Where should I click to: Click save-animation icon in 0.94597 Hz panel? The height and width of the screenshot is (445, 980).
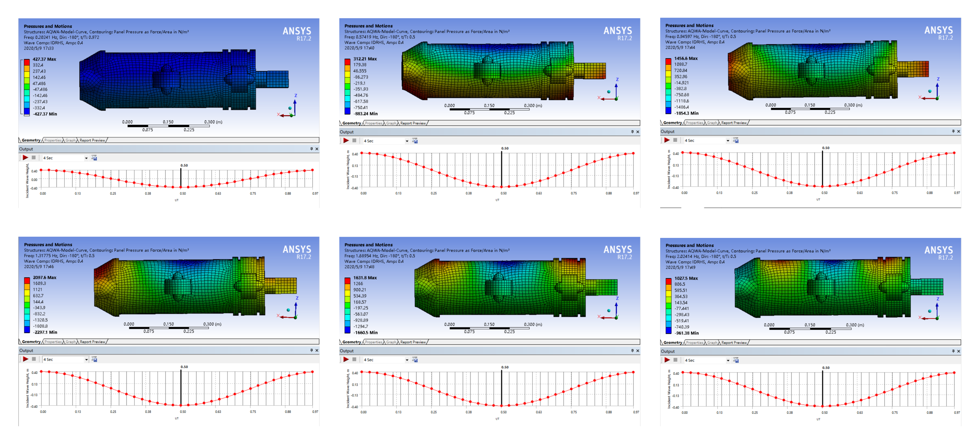tap(736, 140)
